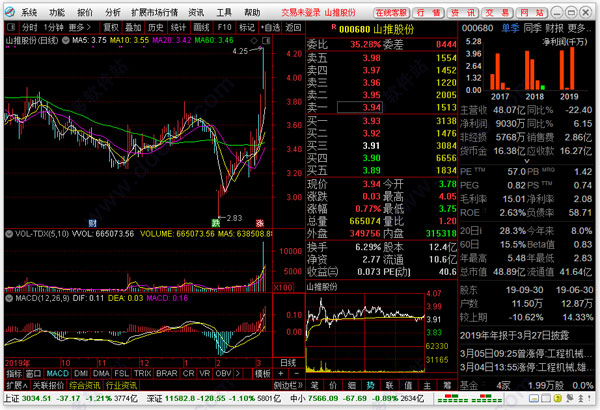600x410 pixels.
Task: Expand the MACD indicator dropdown arrow
Action: click(x=9, y=298)
